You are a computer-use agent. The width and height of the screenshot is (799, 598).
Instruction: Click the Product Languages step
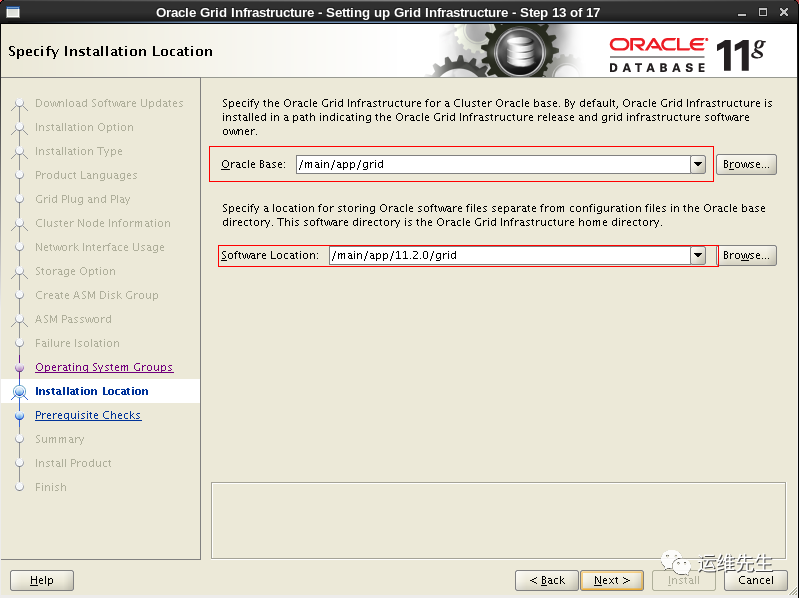86,175
